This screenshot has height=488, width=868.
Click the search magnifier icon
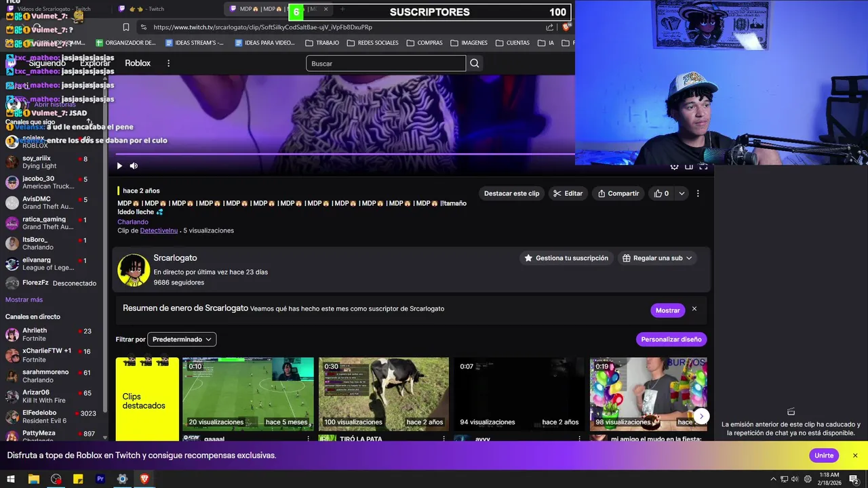pos(475,64)
